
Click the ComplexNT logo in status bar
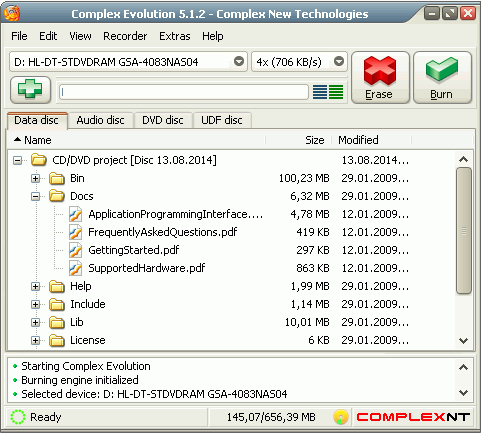pyautogui.click(x=413, y=417)
